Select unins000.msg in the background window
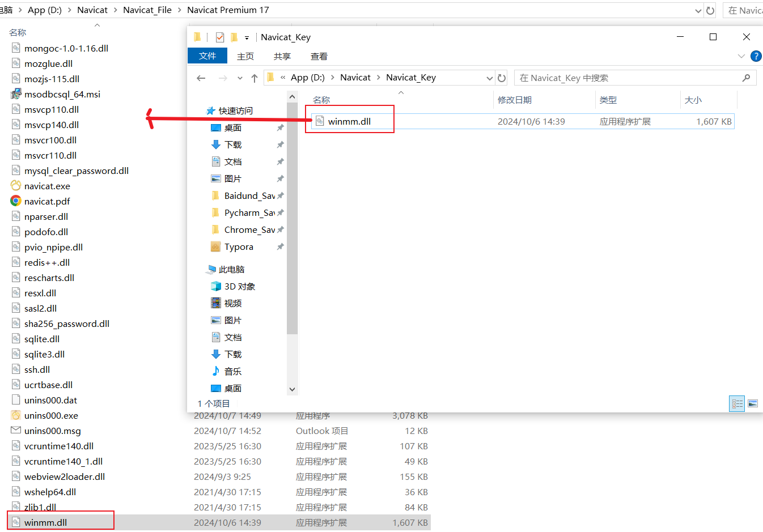 (x=52, y=431)
